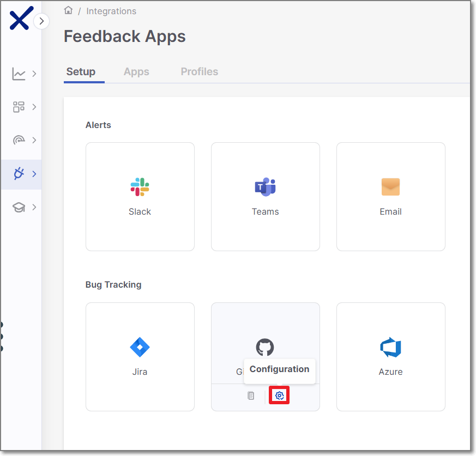
Task: Expand the sidebar with the arrow button
Action: tap(41, 21)
